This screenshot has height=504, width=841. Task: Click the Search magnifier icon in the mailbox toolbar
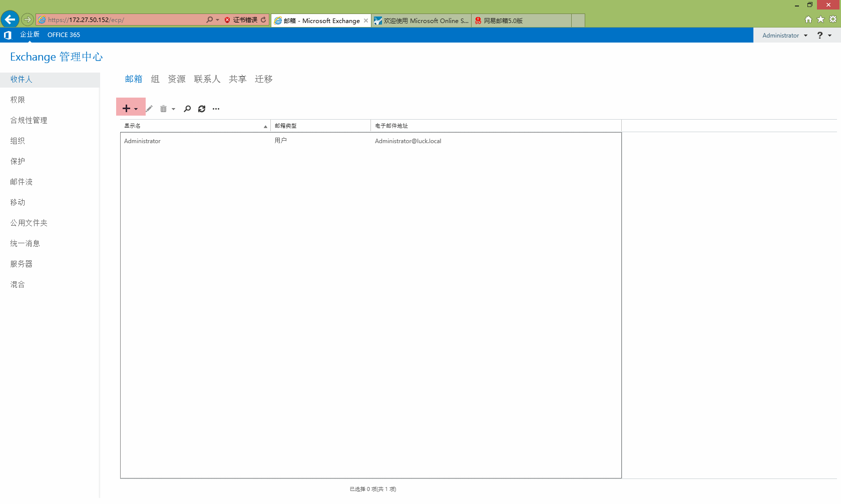187,109
